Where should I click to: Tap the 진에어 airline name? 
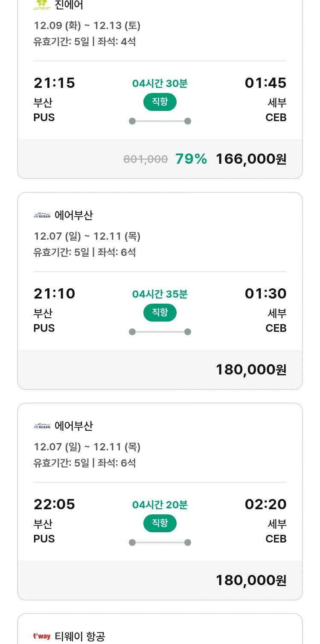[69, 5]
